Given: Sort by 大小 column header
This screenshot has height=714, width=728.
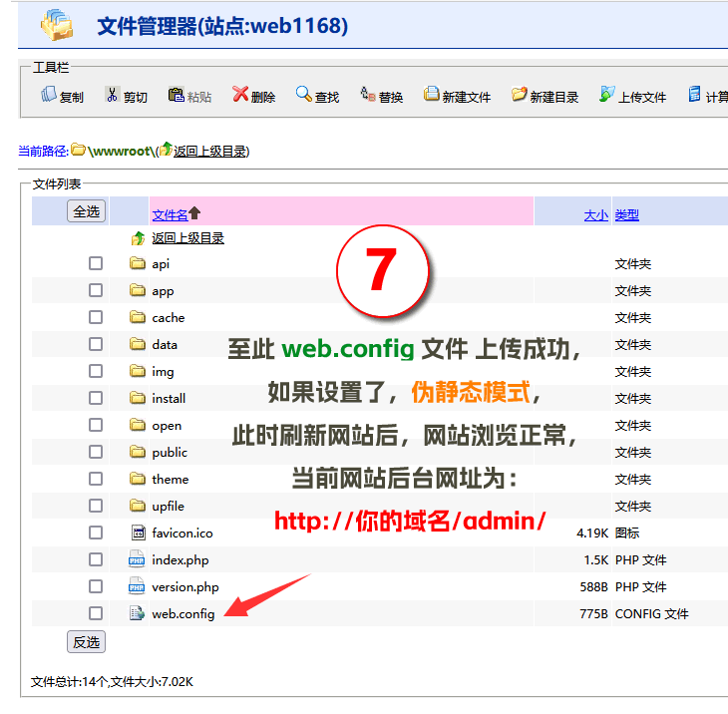Looking at the screenshot, I should point(595,215).
